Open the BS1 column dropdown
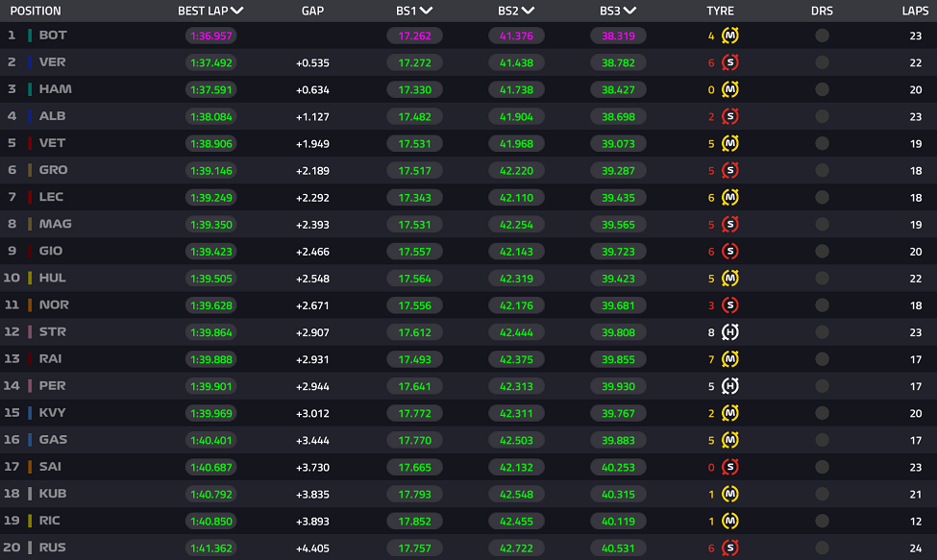This screenshot has width=937, height=560. click(426, 12)
